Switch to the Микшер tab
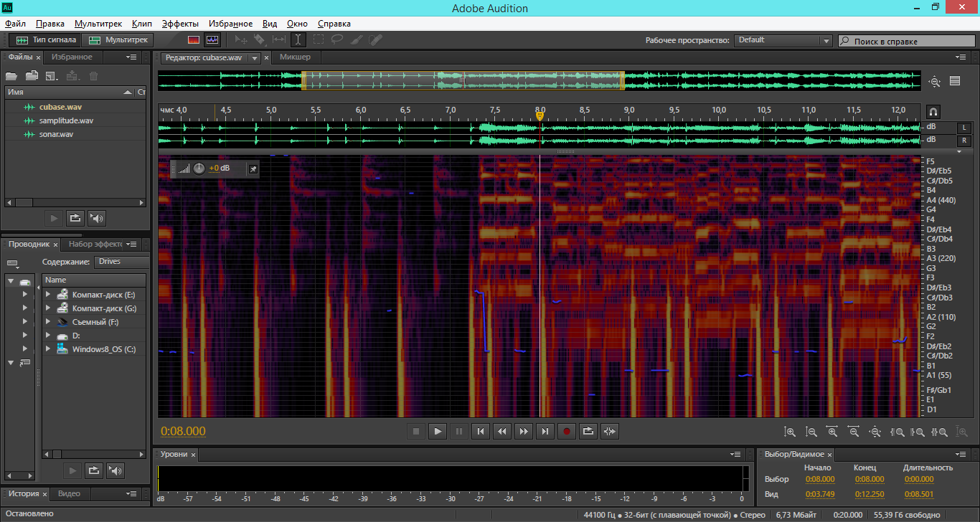This screenshot has height=522, width=980. [296, 57]
